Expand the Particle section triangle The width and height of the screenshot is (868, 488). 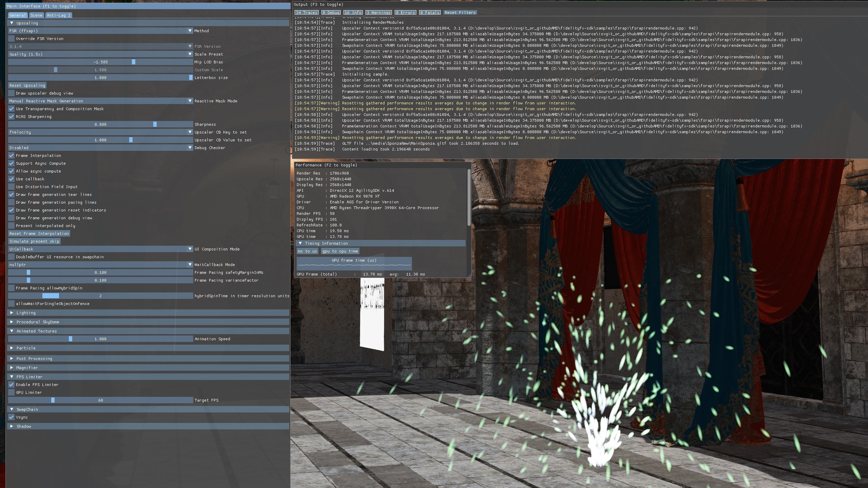tap(12, 348)
